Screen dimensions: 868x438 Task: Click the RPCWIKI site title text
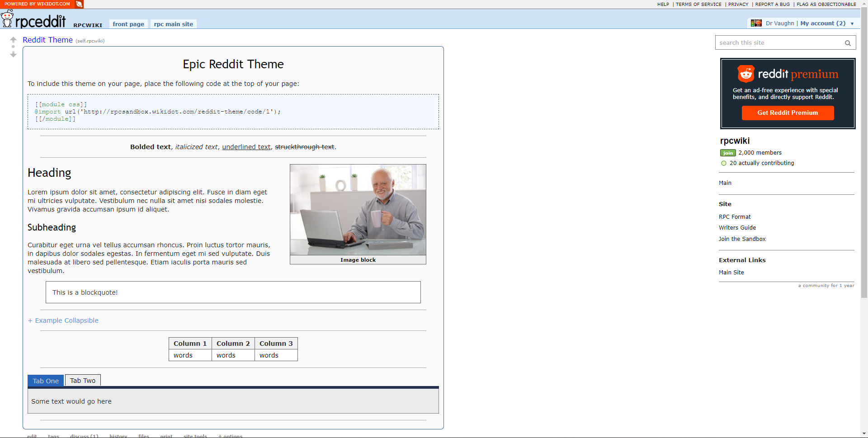pos(88,25)
